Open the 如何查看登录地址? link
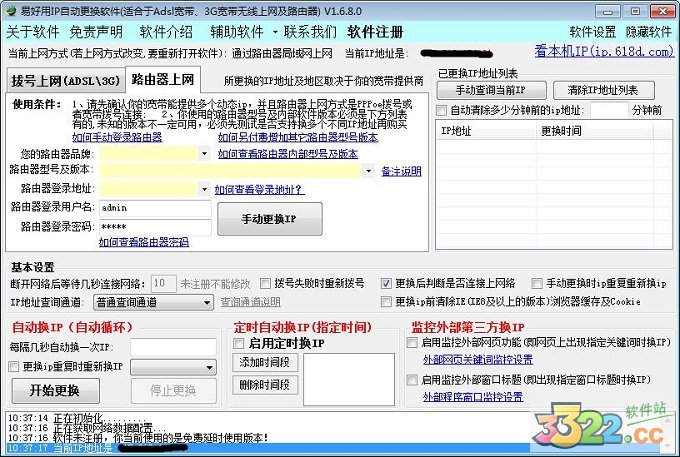 [x=259, y=189]
